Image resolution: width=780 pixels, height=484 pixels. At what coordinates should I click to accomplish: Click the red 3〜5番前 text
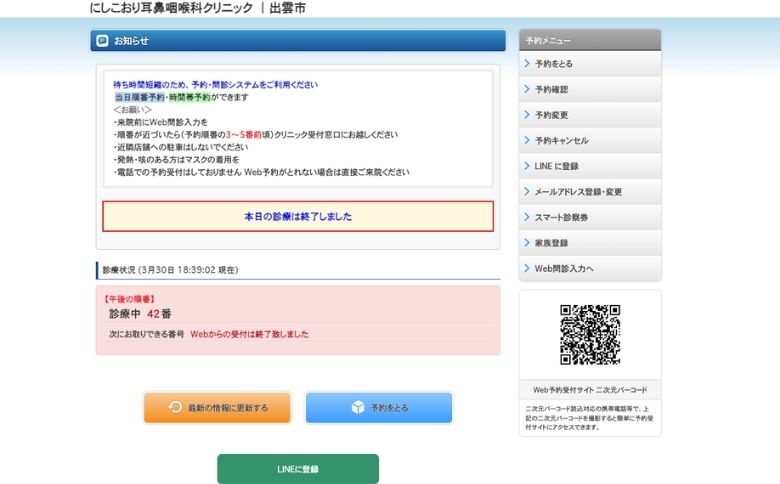(x=243, y=135)
